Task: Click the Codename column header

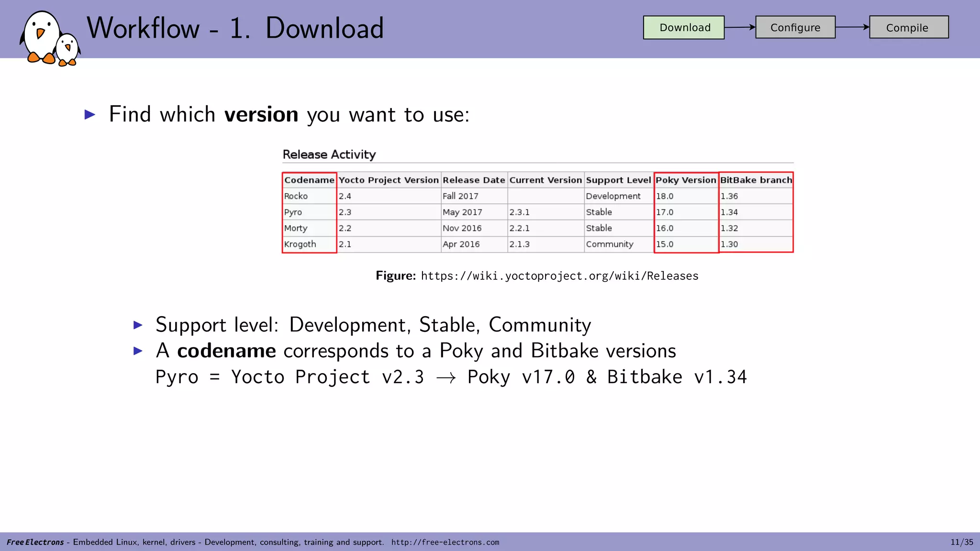Action: click(x=309, y=180)
